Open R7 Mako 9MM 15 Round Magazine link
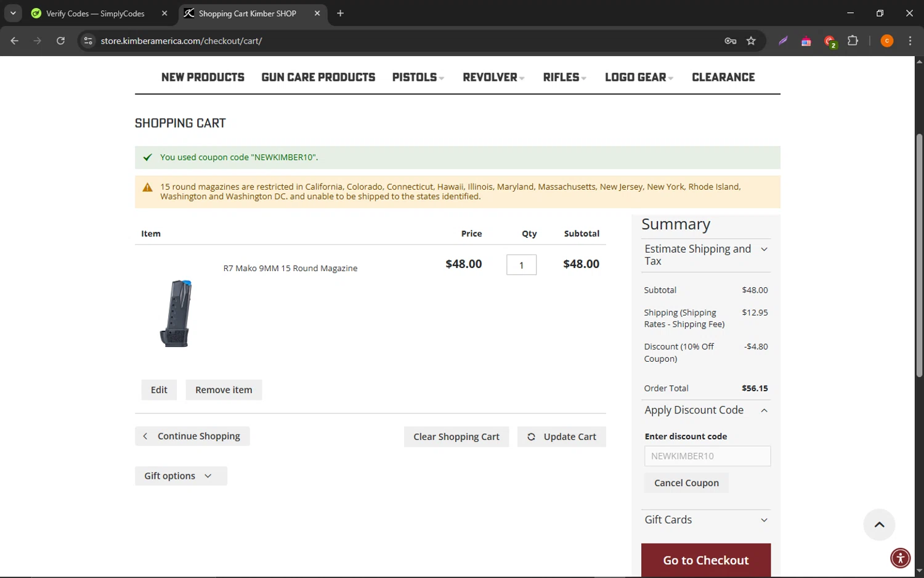This screenshot has width=924, height=578. 290,268
